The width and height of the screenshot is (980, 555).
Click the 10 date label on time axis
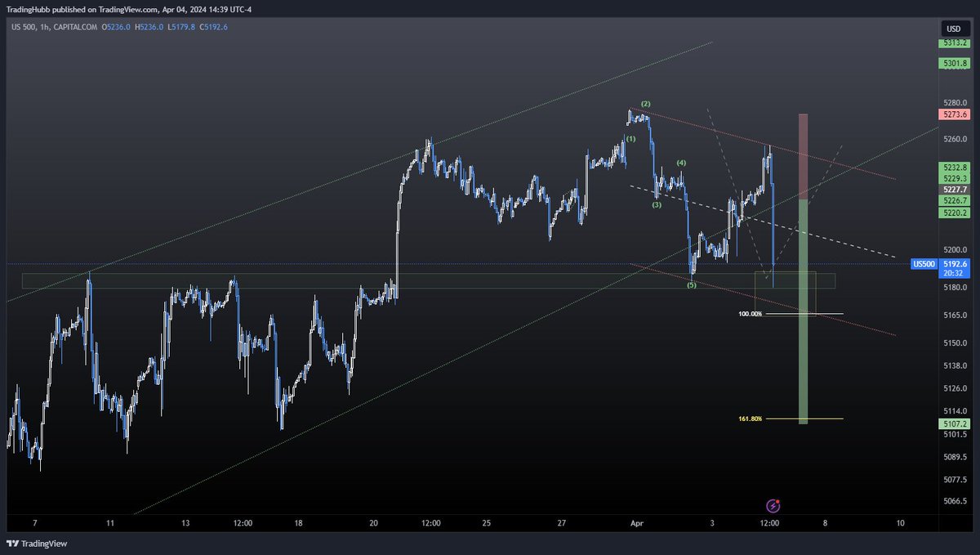[899, 523]
